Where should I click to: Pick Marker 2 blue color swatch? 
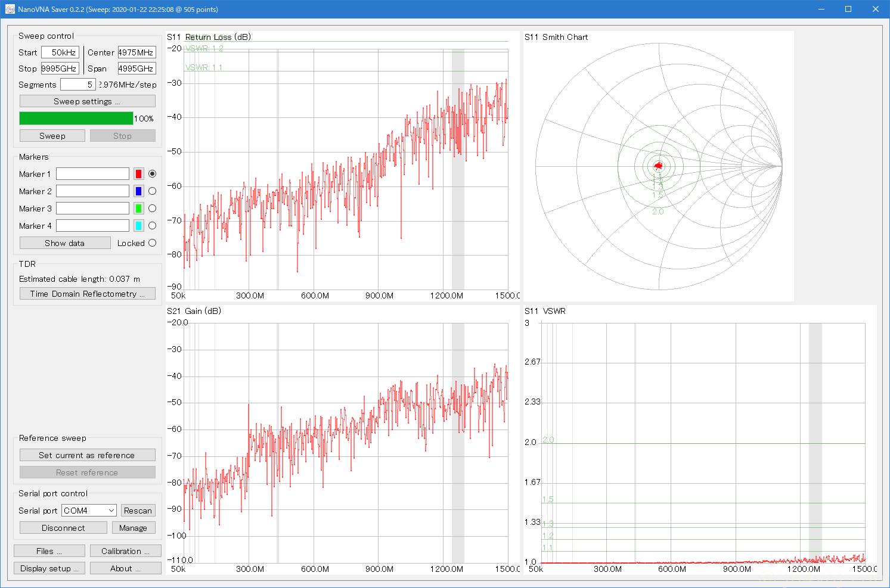pyautogui.click(x=138, y=191)
